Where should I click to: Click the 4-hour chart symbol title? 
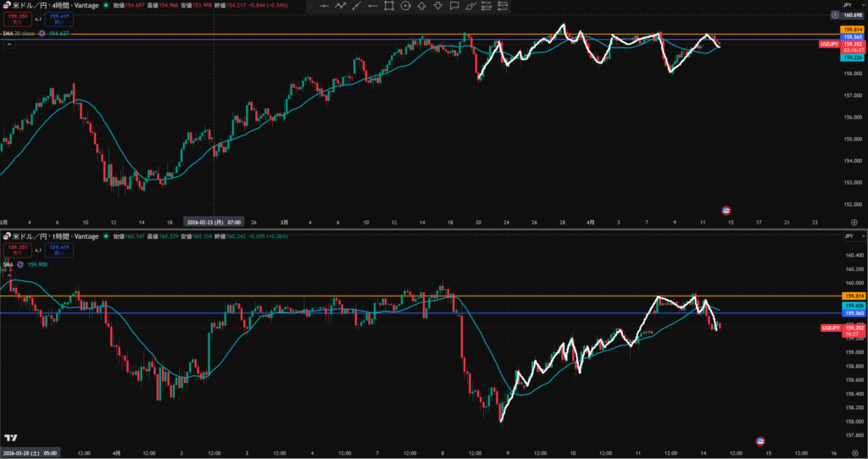pyautogui.click(x=55, y=6)
